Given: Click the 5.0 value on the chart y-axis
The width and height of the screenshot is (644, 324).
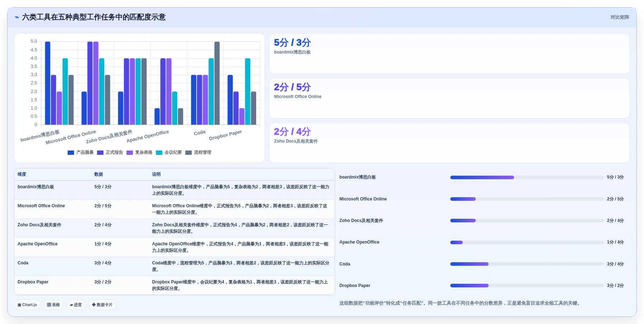Looking at the screenshot, I should 34,41.
